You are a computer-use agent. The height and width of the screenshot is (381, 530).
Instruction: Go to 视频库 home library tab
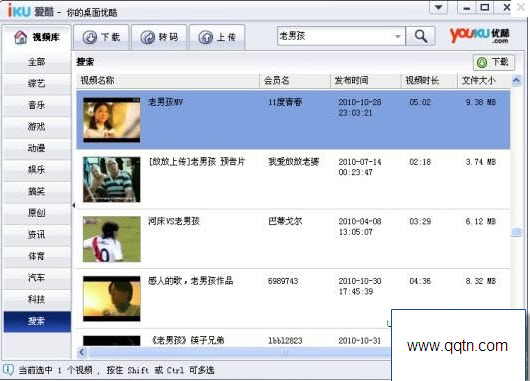point(37,37)
